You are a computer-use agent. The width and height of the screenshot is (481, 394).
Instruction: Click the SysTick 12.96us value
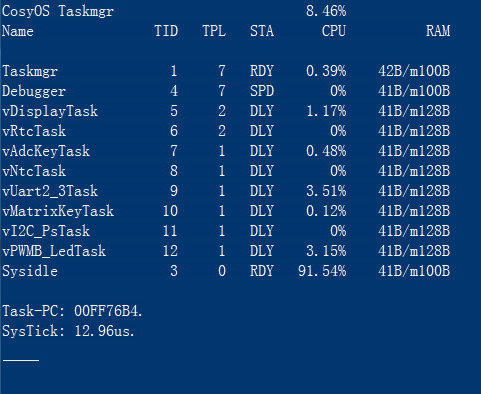point(104,331)
